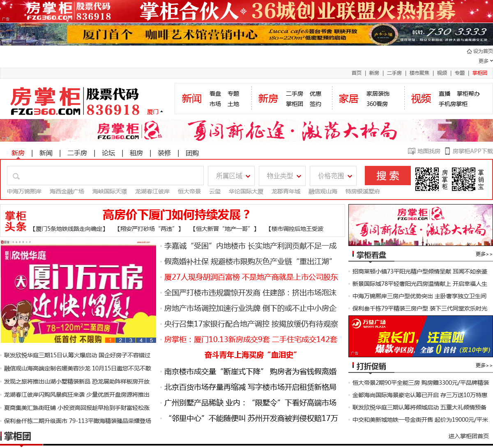
Task: Click suggested keyword 中海万锦熙岸
Action: [x=24, y=191]
